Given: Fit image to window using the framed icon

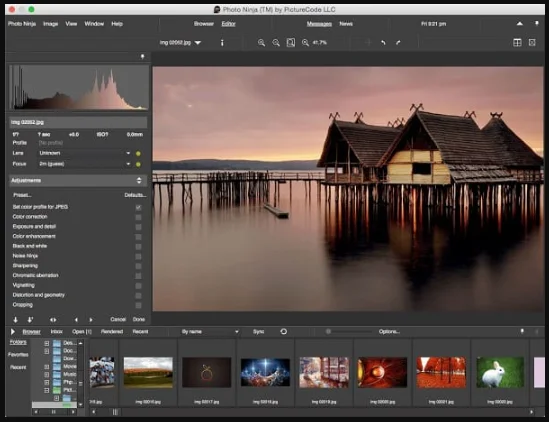Looking at the screenshot, I should 291,43.
